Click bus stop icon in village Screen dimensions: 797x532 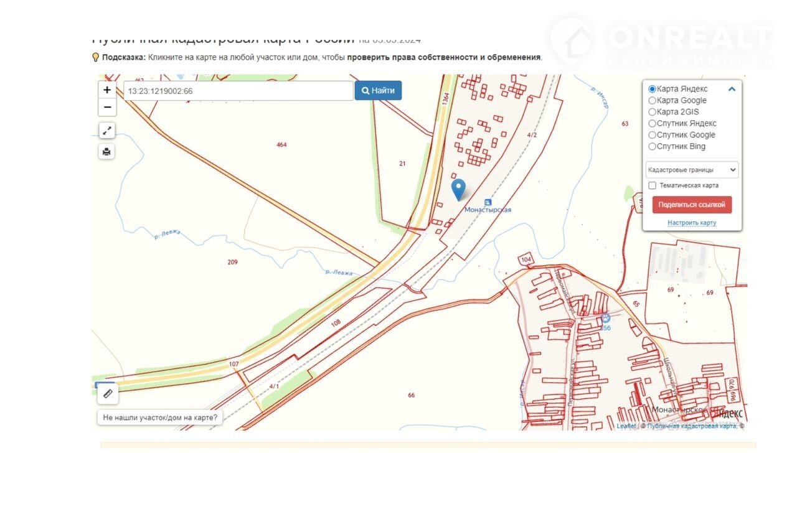605,319
